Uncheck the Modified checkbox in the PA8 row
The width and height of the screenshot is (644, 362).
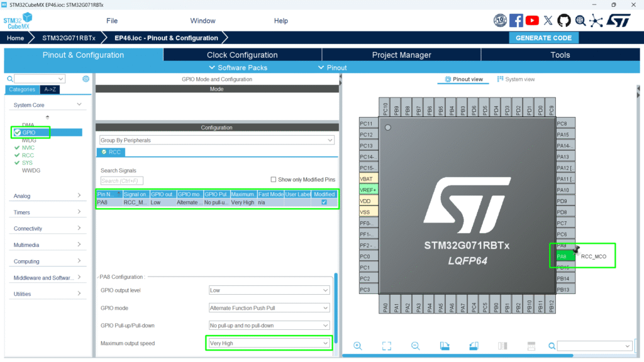(x=324, y=202)
